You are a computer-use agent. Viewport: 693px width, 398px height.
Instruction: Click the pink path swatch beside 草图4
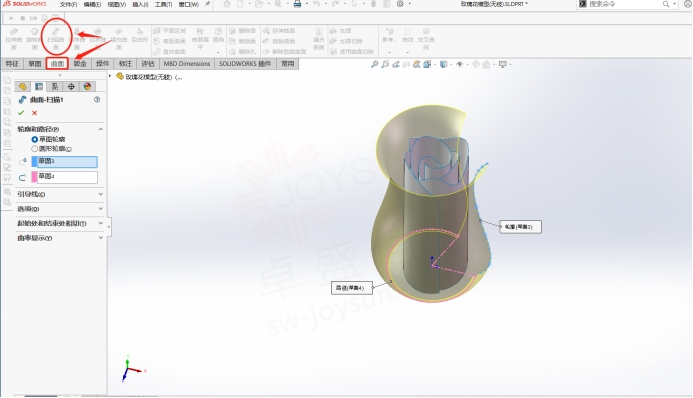click(x=34, y=177)
